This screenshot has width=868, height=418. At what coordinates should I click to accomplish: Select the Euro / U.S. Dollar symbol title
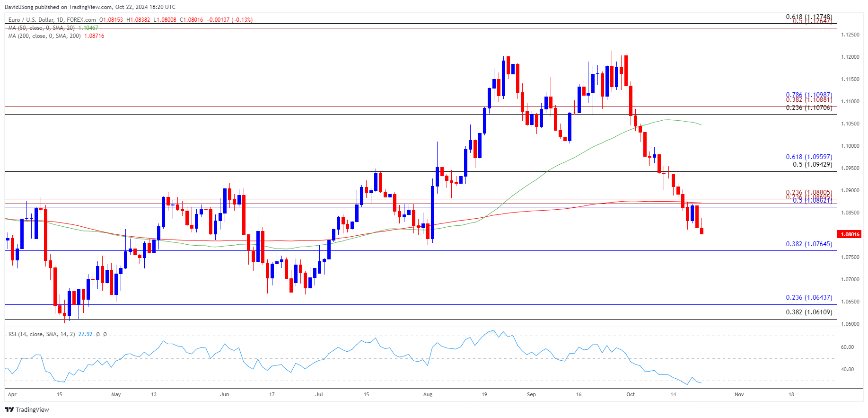pyautogui.click(x=52, y=20)
